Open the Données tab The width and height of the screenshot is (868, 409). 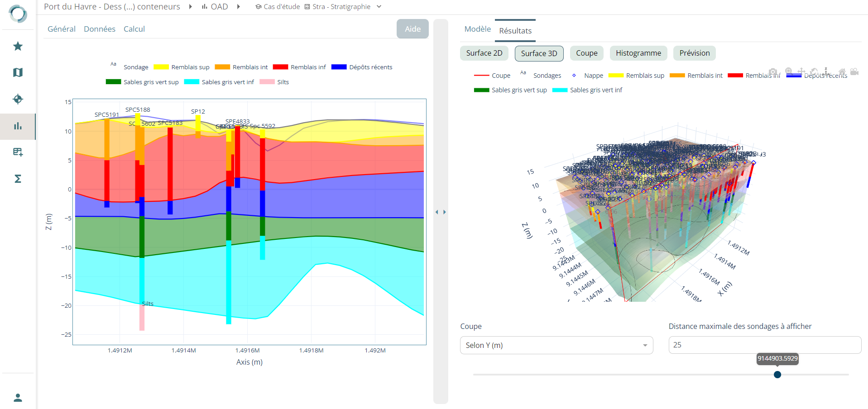coord(99,29)
